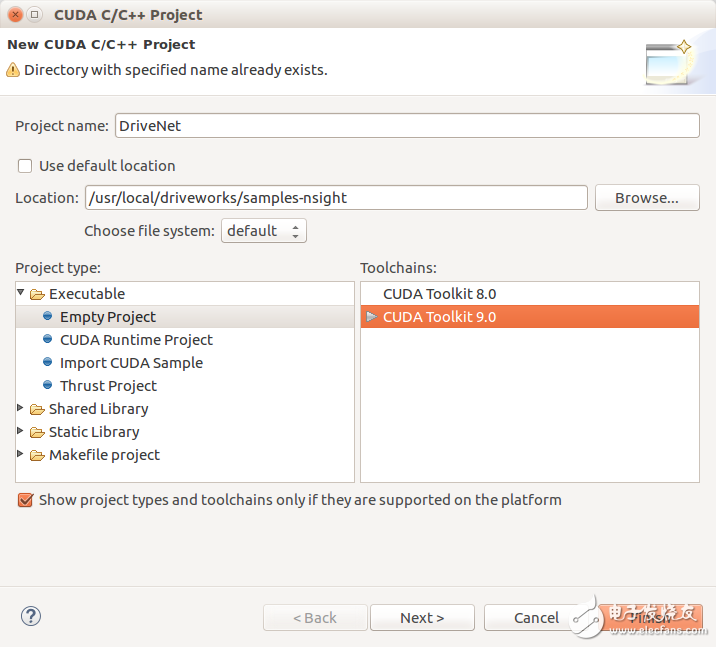This screenshot has height=647, width=716.
Task: Click the Next > button
Action: 422,618
